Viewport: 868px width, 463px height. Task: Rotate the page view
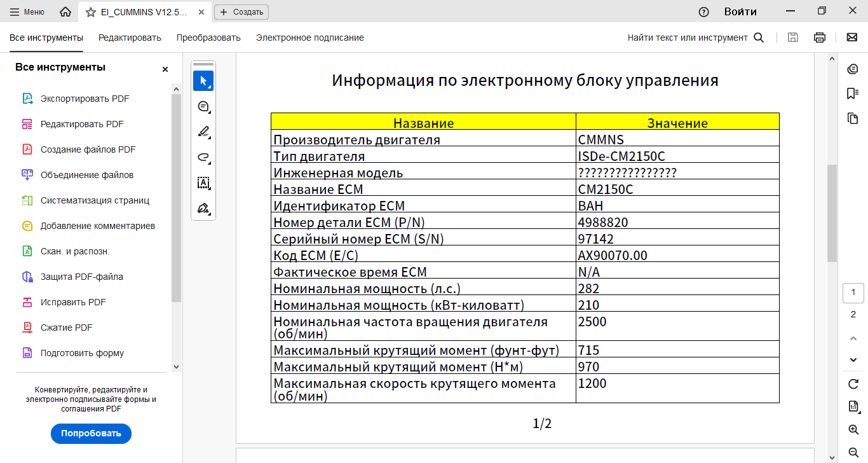(853, 384)
